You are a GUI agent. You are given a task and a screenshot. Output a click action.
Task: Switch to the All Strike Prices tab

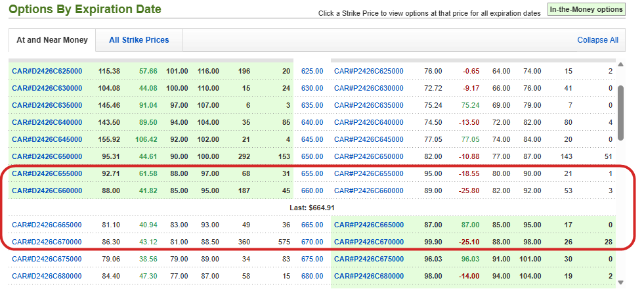pos(139,40)
